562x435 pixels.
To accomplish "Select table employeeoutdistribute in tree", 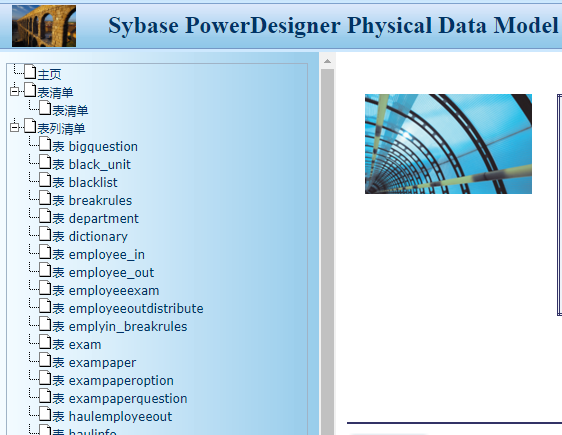I will click(128, 309).
